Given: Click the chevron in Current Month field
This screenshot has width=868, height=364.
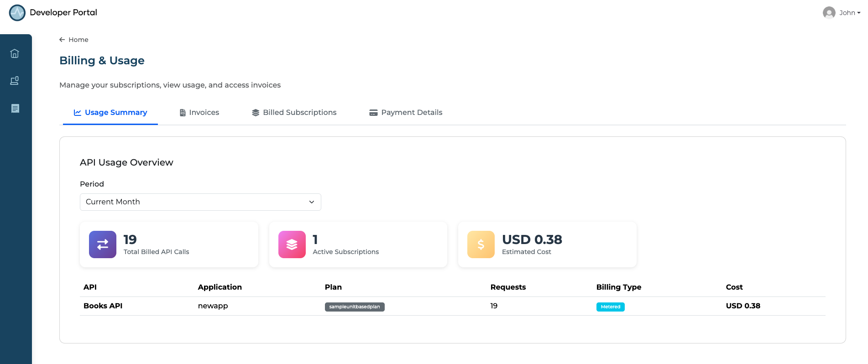Looking at the screenshot, I should point(312,202).
